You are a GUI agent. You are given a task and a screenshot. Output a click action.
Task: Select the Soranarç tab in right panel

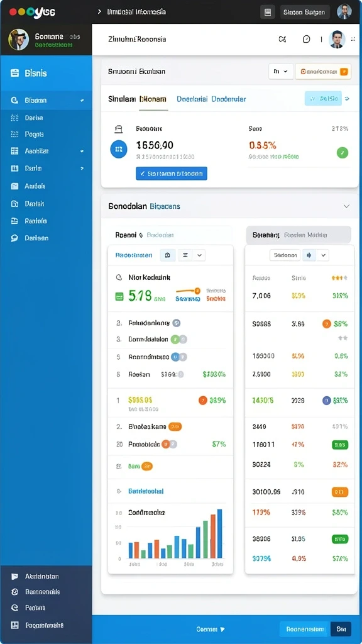pyautogui.click(x=266, y=235)
